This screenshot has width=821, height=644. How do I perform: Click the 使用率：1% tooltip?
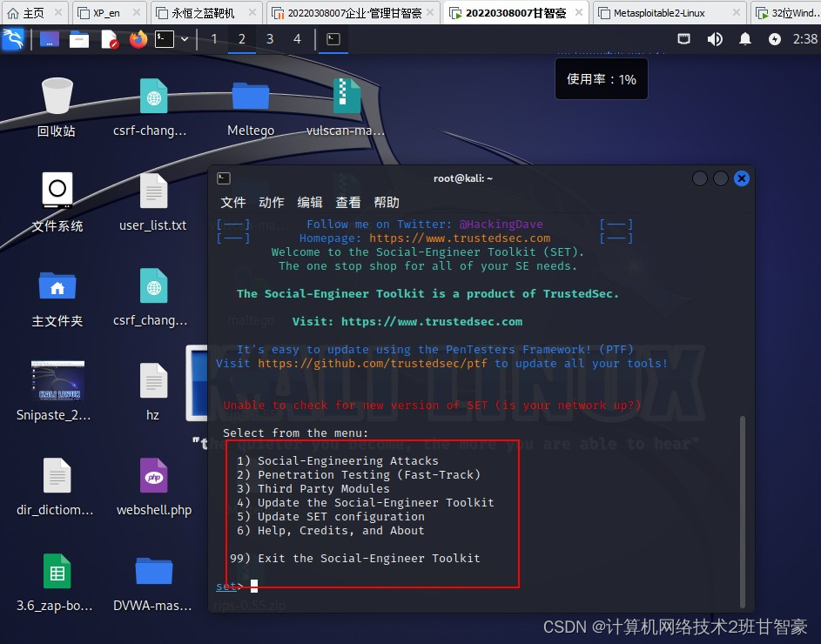tap(601, 79)
